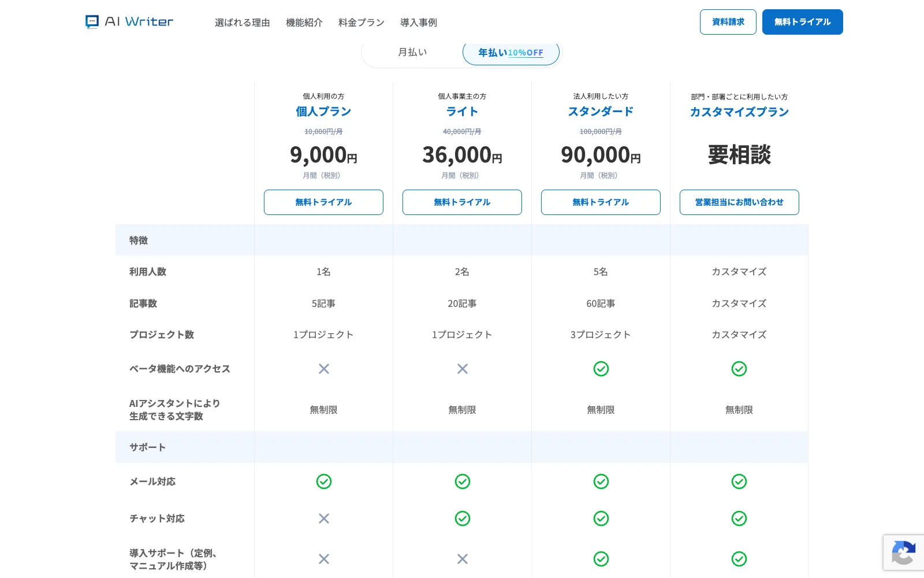
Task: Click the 要相談 price text
Action: [739, 155]
